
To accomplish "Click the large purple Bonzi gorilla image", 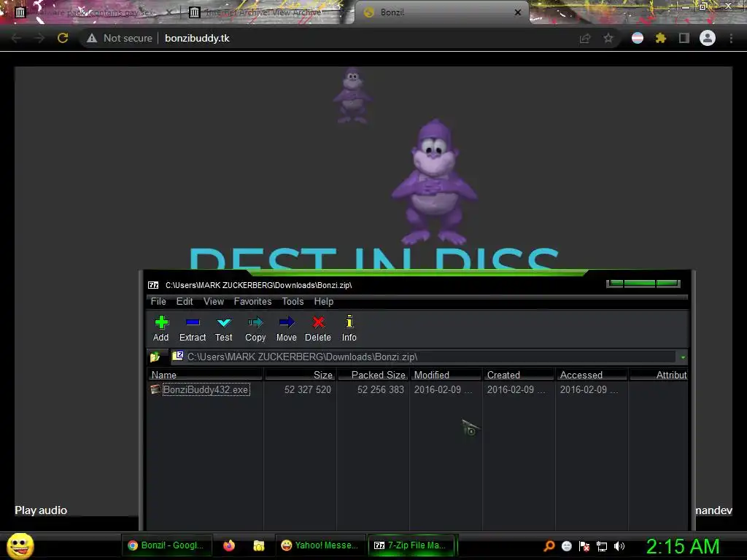I will click(434, 182).
